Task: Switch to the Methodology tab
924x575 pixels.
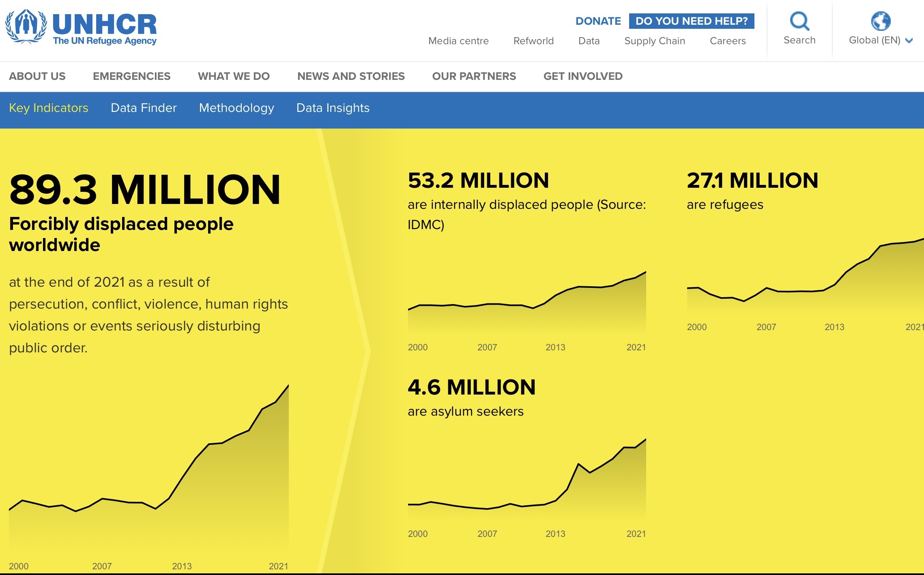Action: [x=236, y=108]
